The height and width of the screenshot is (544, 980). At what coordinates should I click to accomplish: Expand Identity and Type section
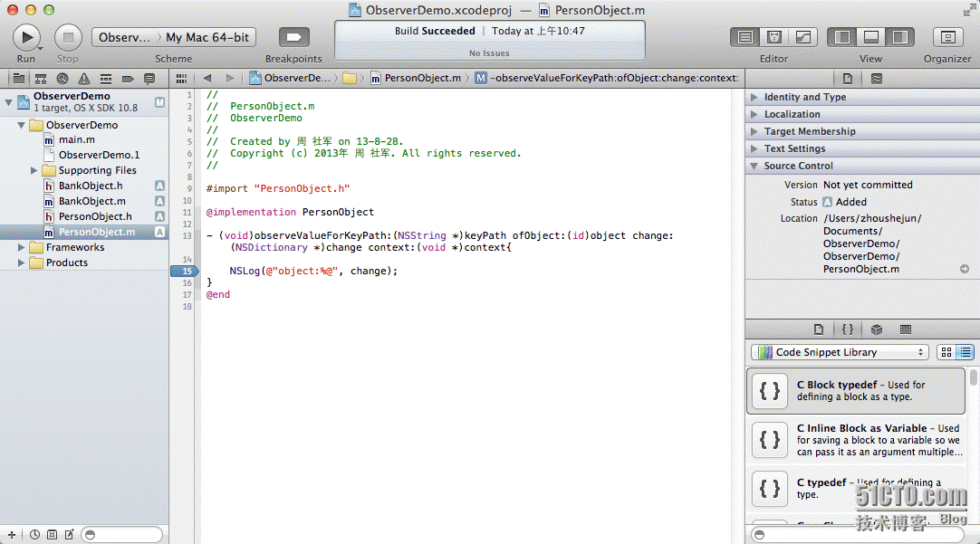tap(754, 98)
